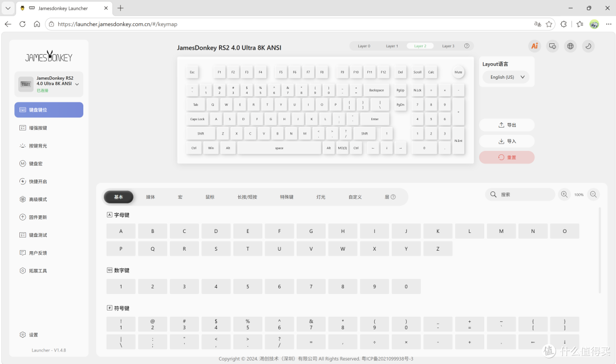
Task: Select the Caps Lock key on layout
Action: pyautogui.click(x=197, y=119)
